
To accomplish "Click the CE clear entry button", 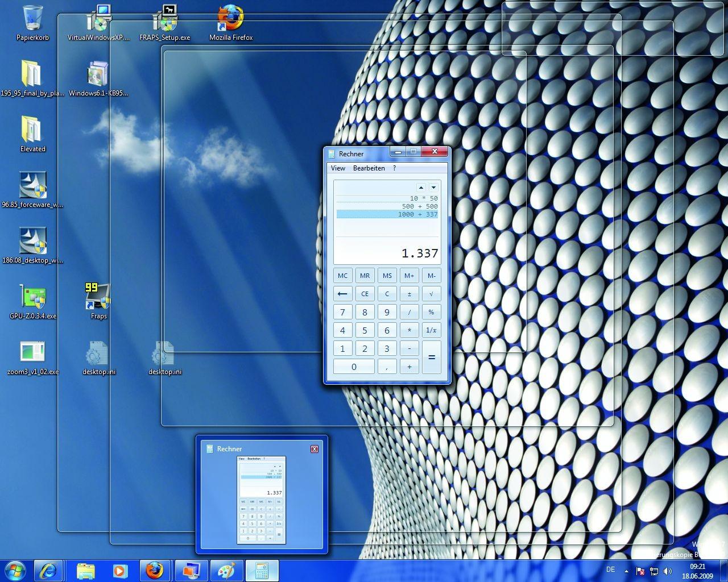I will [x=365, y=294].
